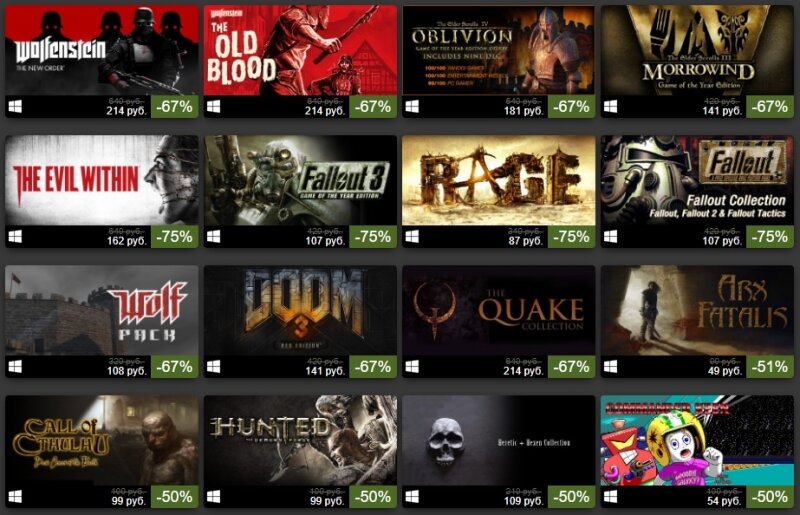This screenshot has width=800, height=515.
Task: Click -75% discount badge on RAGE
Action: [x=571, y=237]
